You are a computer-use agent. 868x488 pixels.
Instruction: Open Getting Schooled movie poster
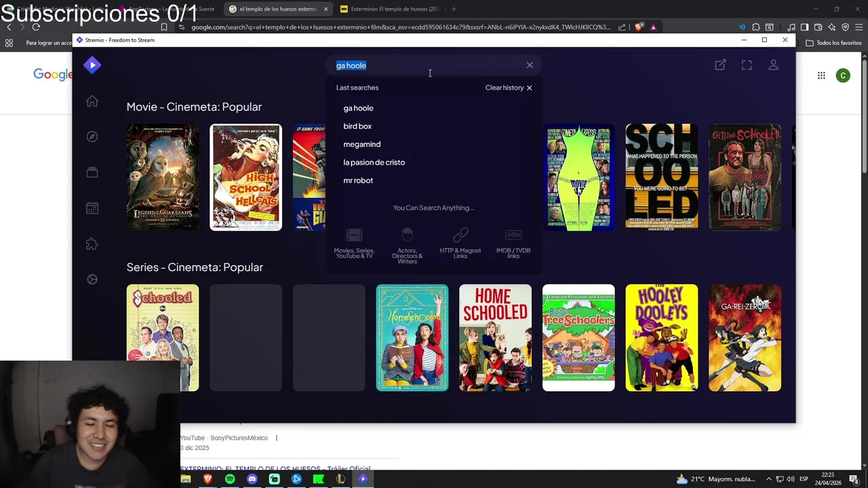tap(745, 177)
